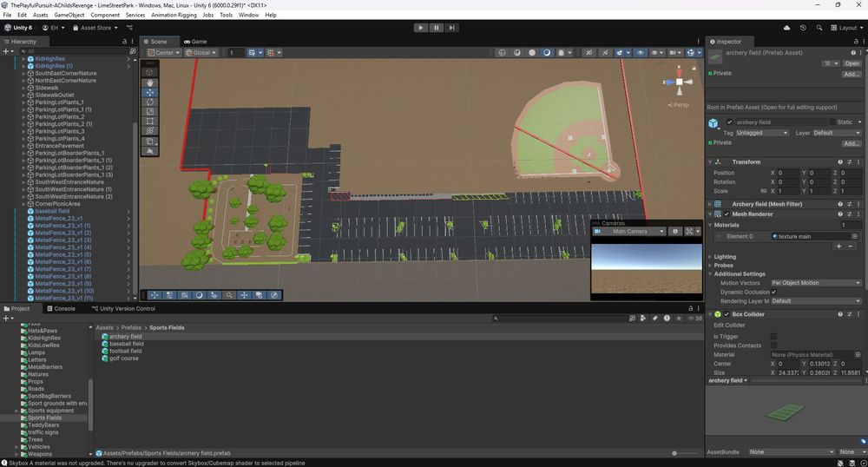Toggle Dynamic Occlusion checkbox
The image size is (868, 467).
pyautogui.click(x=773, y=293)
